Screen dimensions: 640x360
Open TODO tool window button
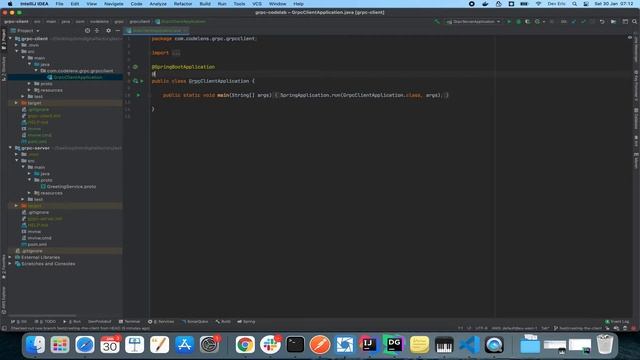(x=45, y=322)
